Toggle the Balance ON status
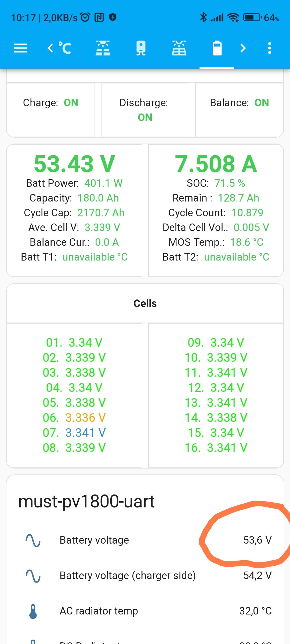The height and width of the screenshot is (644, 290). 262,103
